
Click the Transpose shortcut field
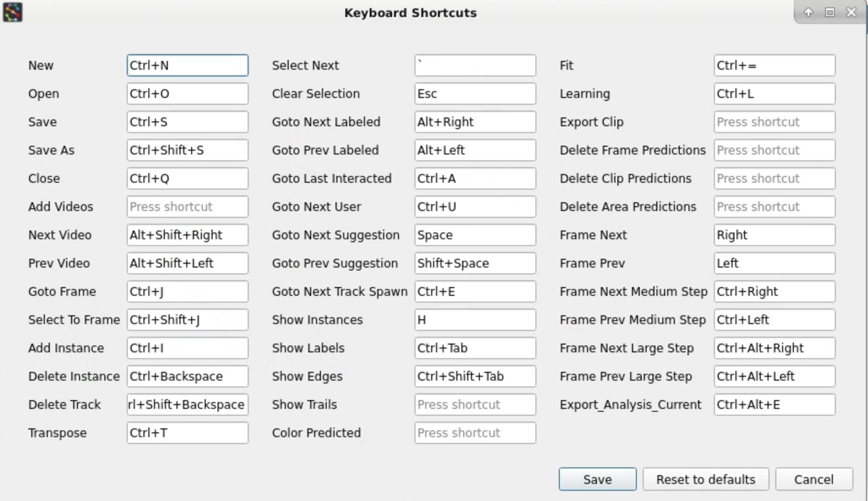[x=187, y=433]
